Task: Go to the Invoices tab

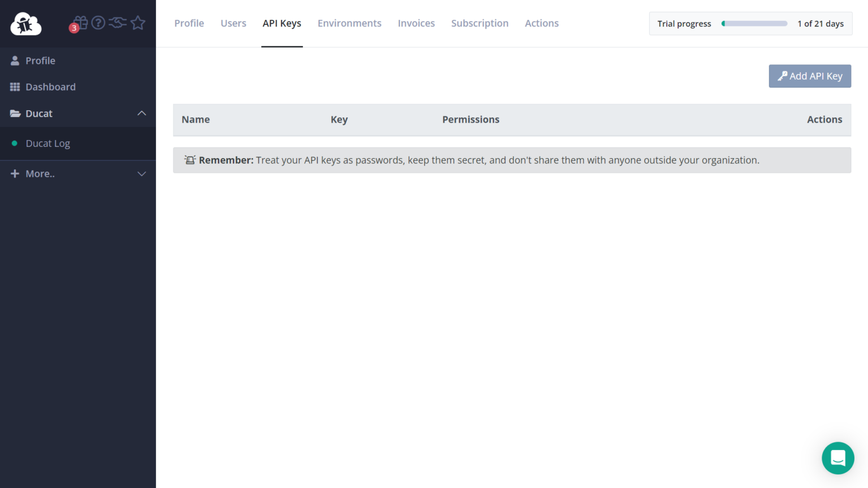Action: click(x=416, y=23)
